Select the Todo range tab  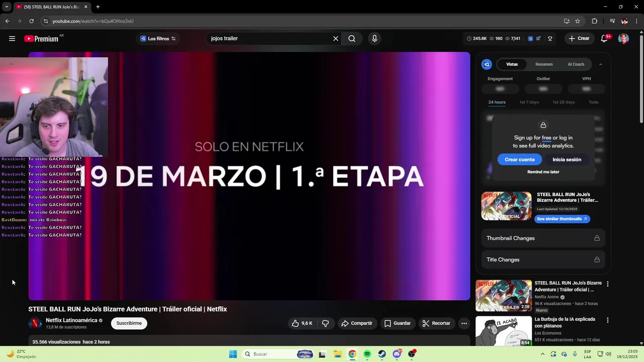[x=594, y=102]
